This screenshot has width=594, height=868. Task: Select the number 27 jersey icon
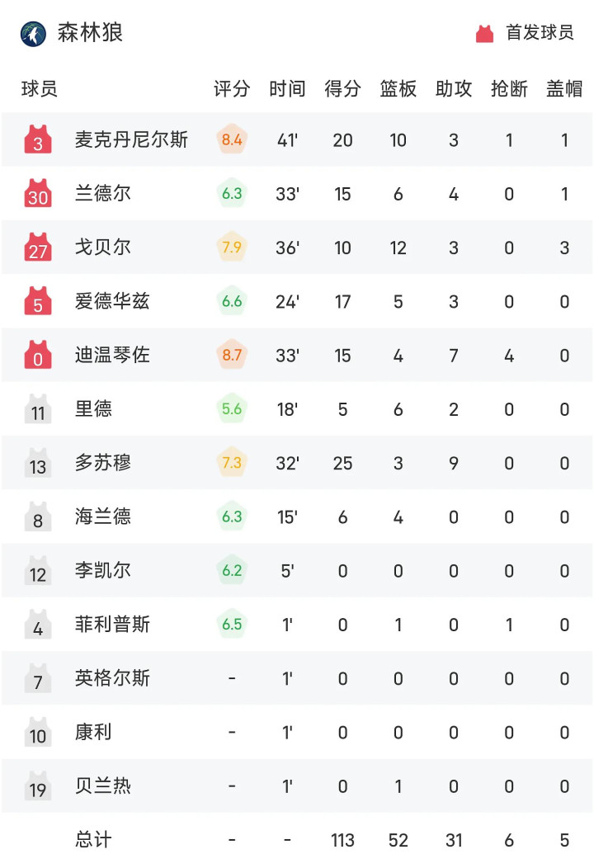coord(38,248)
